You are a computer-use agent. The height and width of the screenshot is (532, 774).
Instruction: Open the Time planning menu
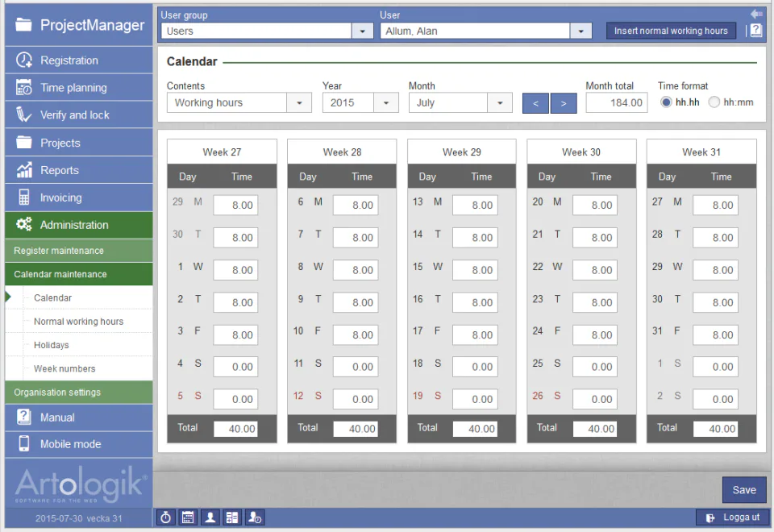tap(79, 87)
